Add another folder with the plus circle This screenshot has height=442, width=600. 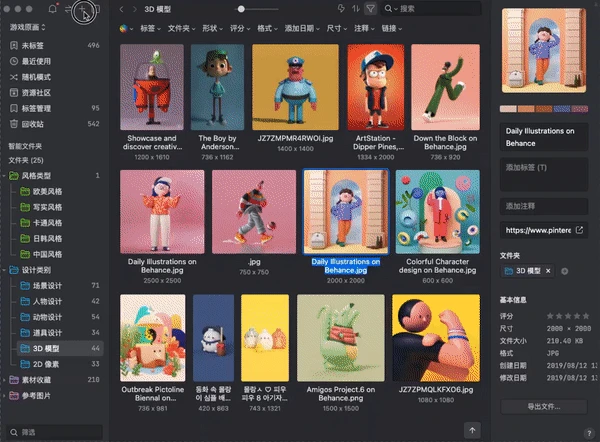(x=564, y=271)
